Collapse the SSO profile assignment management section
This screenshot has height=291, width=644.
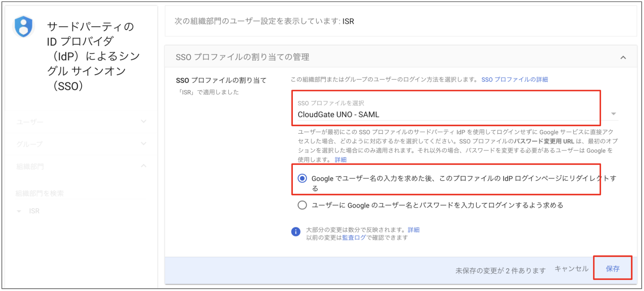[623, 58]
